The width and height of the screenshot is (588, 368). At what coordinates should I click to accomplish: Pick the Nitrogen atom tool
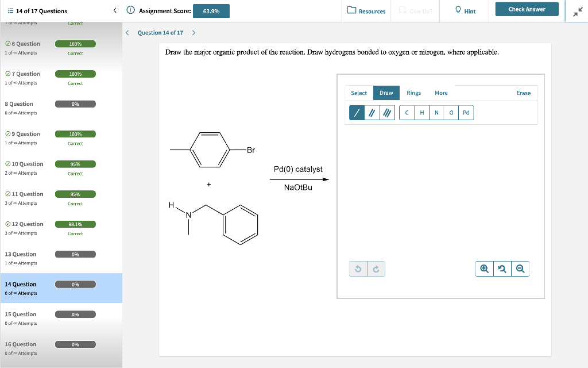click(x=436, y=112)
